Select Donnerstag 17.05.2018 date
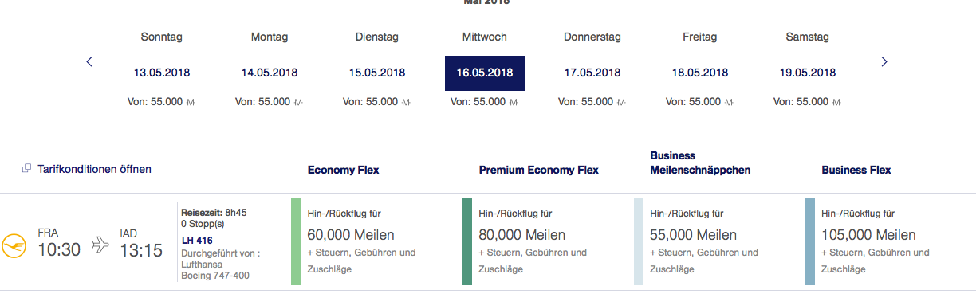Viewport: 980px width, 294px height. coord(592,73)
